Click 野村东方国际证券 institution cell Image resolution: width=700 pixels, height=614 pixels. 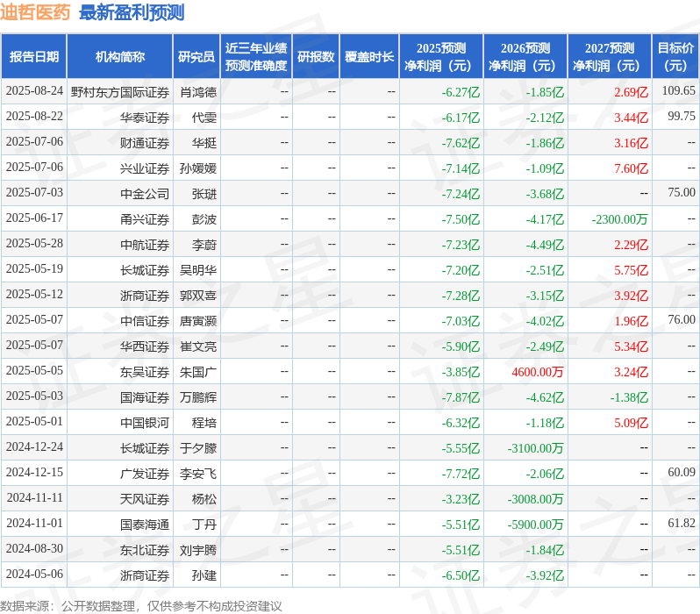coord(120,92)
